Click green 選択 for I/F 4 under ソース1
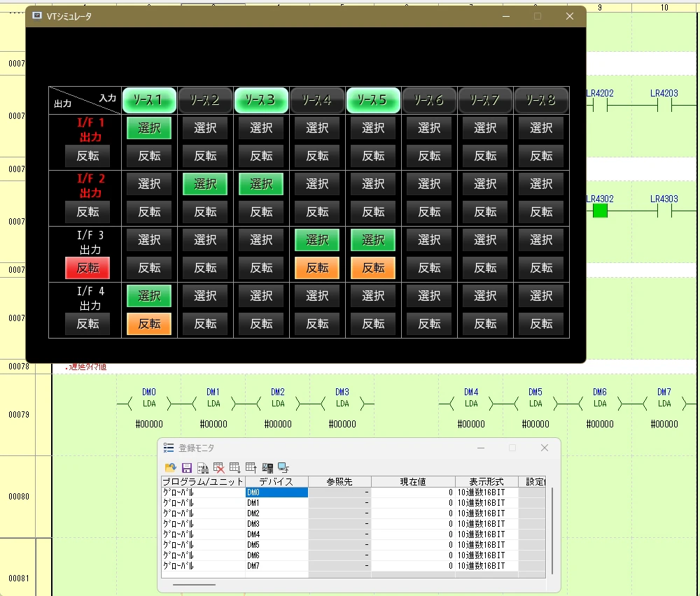This screenshot has width=700, height=596. (x=149, y=296)
